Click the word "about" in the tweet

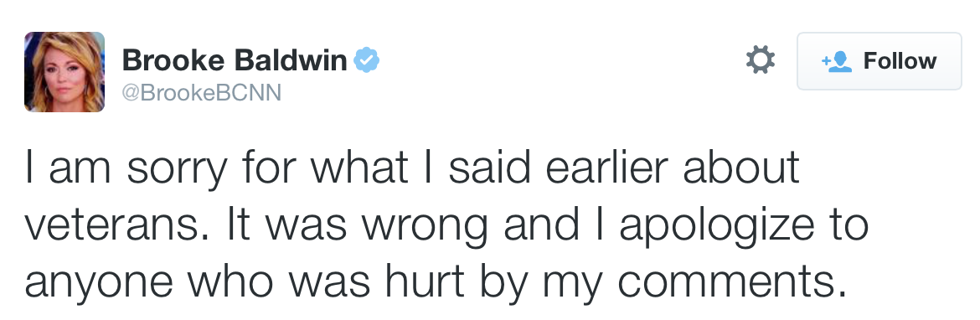point(741,168)
